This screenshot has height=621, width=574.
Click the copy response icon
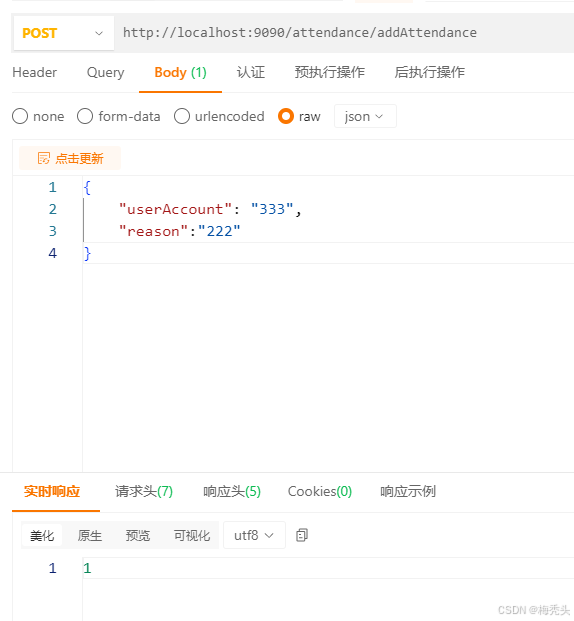[301, 535]
